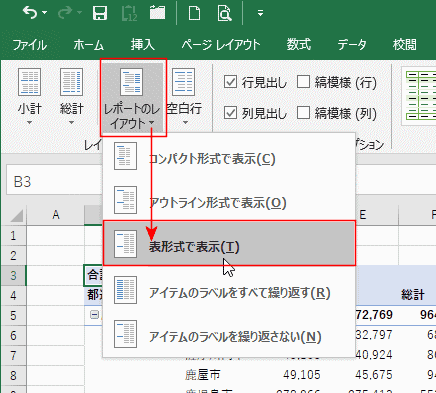436x393 pixels.
Task: Click the Save floppy disk icon
Action: [x=100, y=13]
